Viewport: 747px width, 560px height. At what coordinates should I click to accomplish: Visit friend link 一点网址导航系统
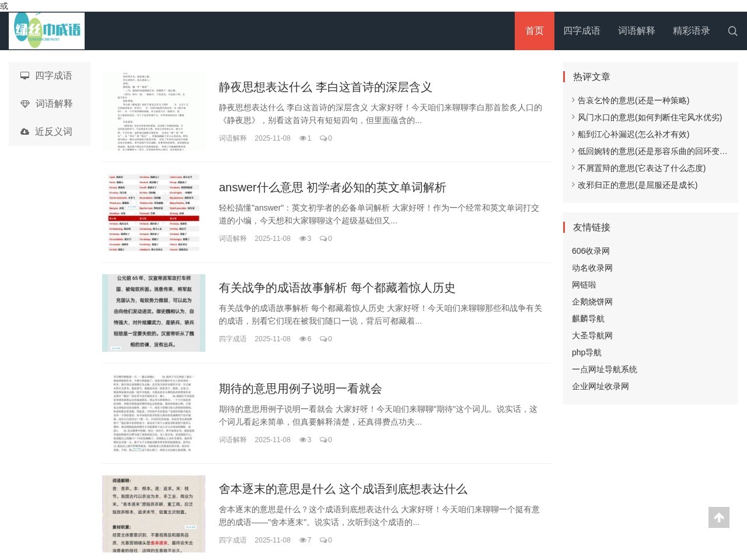point(605,370)
